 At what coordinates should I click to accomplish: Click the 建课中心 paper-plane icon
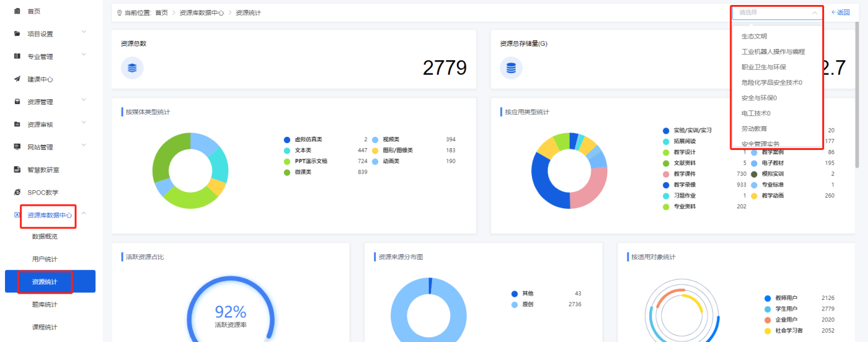[x=17, y=79]
